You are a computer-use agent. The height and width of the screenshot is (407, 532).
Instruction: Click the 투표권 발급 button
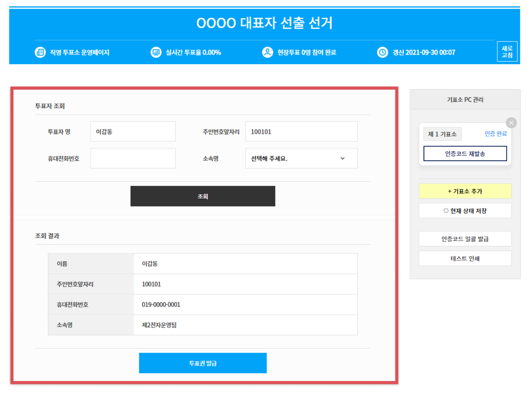click(x=203, y=363)
